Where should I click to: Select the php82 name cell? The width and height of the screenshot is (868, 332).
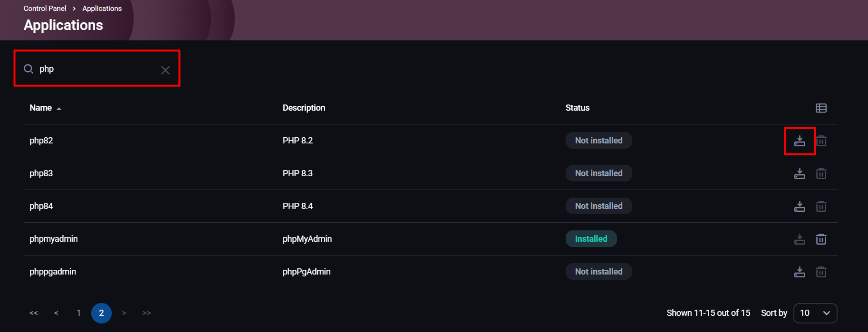[x=41, y=141]
